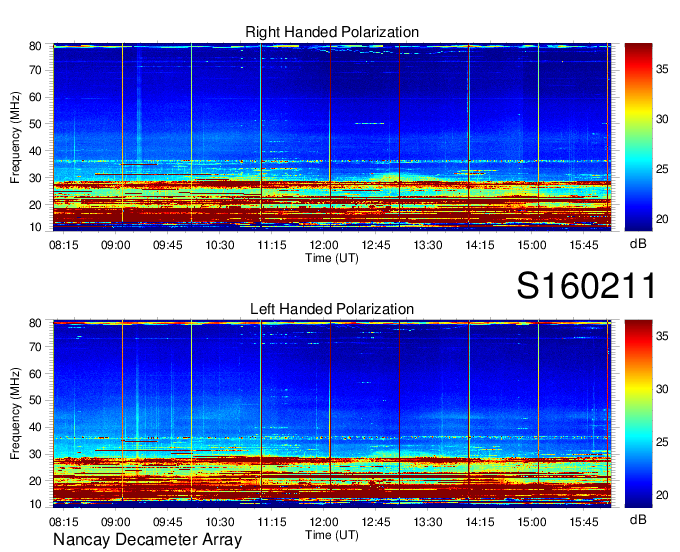The height and width of the screenshot is (552, 680).
Task: Click 20 MHz tick on Right Handed frequency axis
Action: [x=35, y=205]
